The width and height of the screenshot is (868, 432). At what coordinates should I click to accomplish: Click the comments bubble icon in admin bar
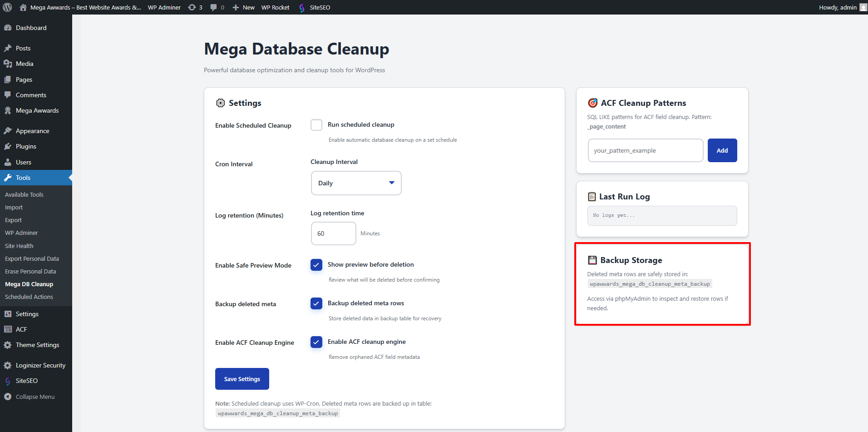(213, 7)
